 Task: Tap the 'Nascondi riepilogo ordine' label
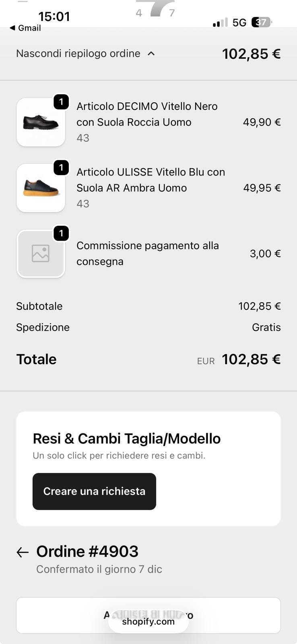coord(78,54)
